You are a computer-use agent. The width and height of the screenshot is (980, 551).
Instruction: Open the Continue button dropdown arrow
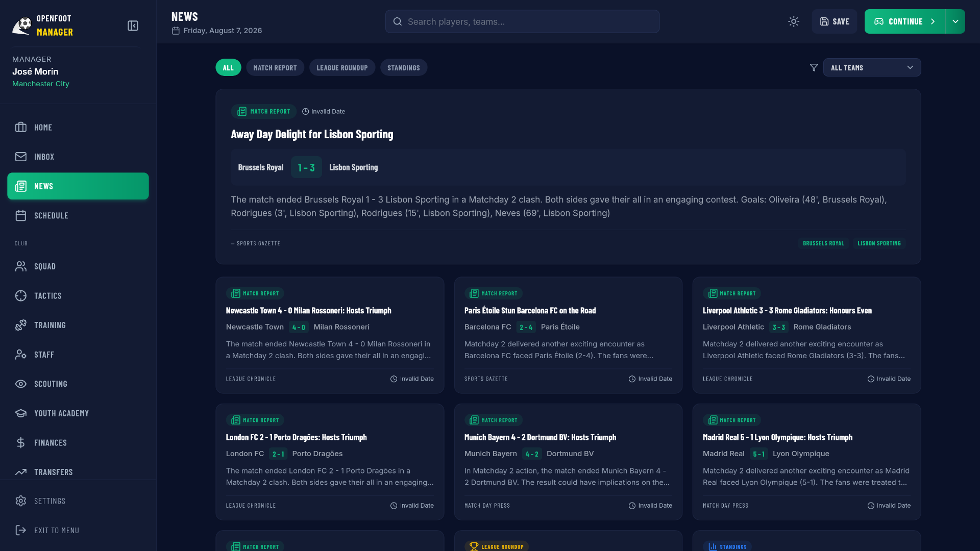955,21
